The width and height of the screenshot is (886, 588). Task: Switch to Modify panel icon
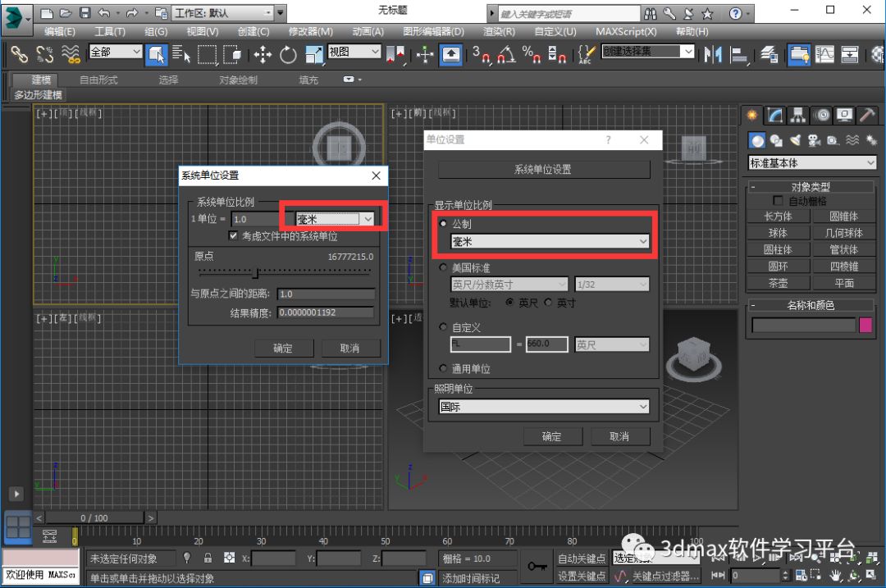(x=774, y=116)
